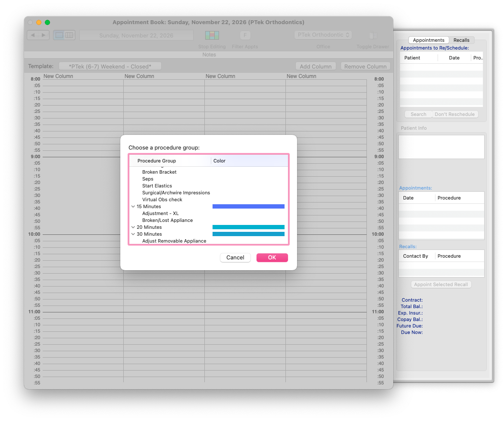Click the Appoint Selected Recall button
The width and height of the screenshot is (504, 421).
441,284
